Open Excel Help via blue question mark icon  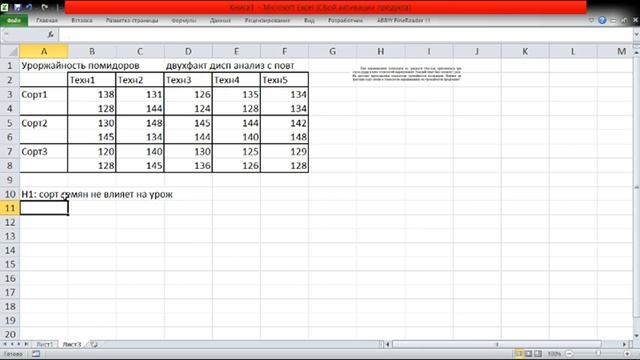[602, 20]
